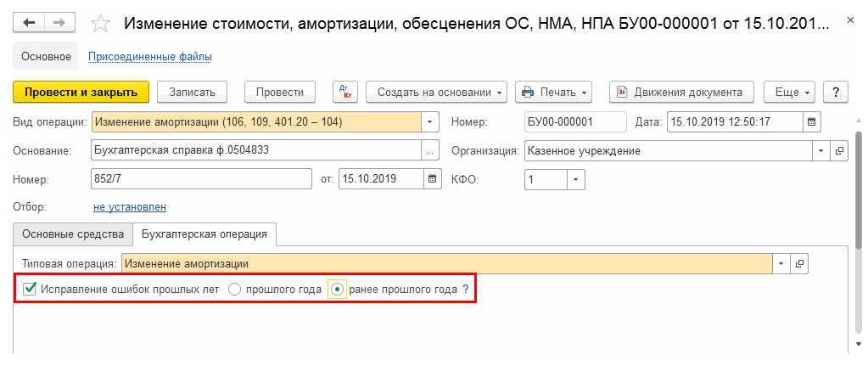Switch to the Бухгалтерская операция tab

[x=204, y=234]
